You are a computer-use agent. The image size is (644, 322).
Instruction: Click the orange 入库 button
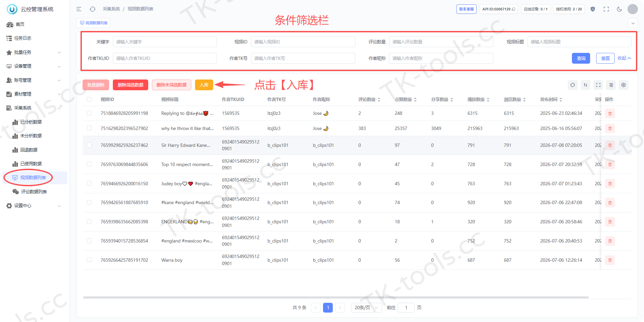[204, 85]
